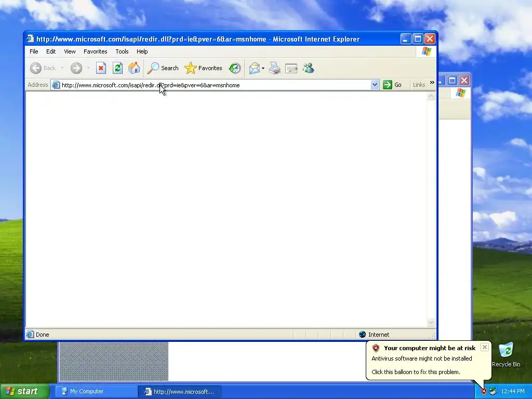Click inside the Address URL field

(x=216, y=85)
